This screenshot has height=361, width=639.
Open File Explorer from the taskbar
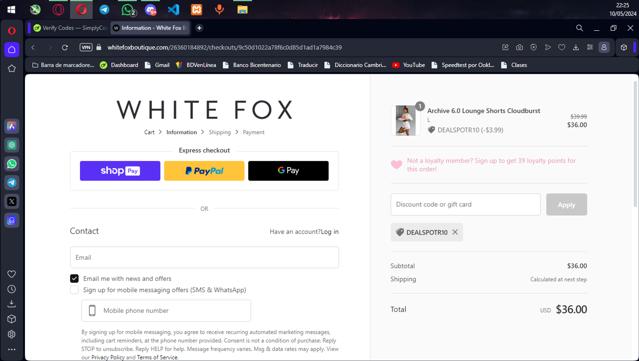coord(242,9)
